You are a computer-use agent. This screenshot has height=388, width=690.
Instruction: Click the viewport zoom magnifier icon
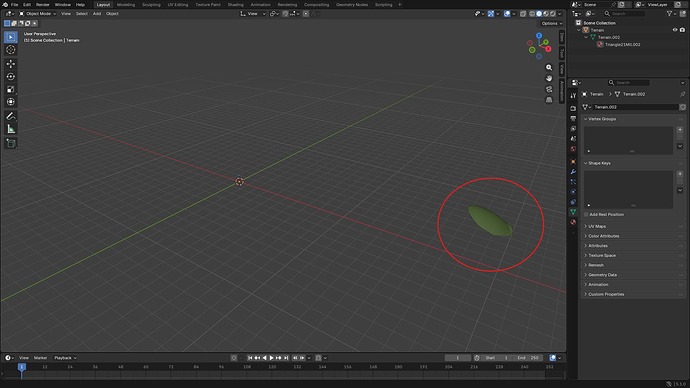549,67
